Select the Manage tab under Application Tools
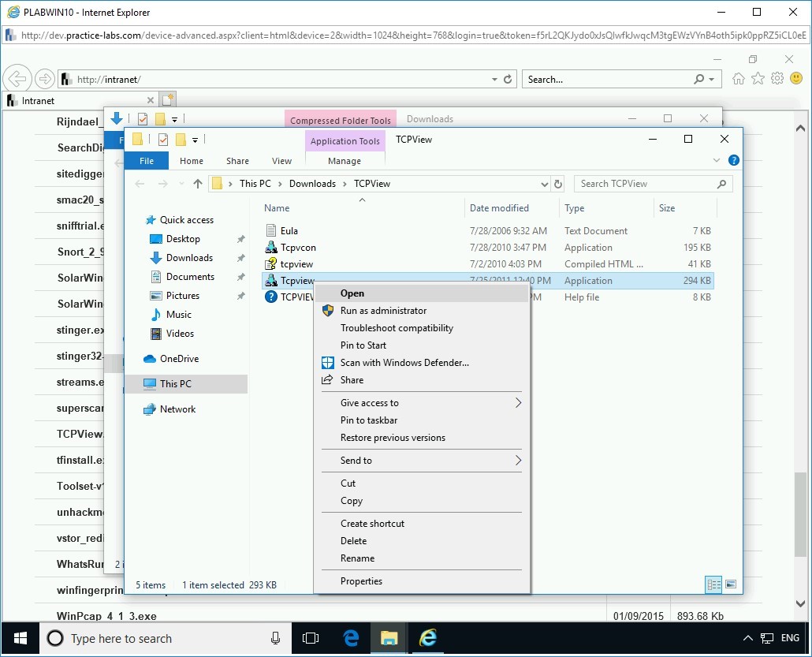The height and width of the screenshot is (657, 812). 345,160
